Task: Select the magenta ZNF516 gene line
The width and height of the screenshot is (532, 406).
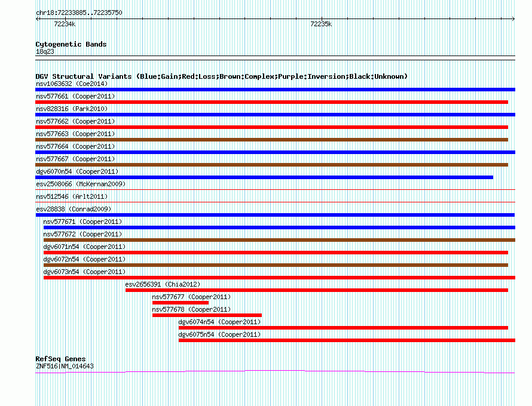Action: click(x=275, y=372)
